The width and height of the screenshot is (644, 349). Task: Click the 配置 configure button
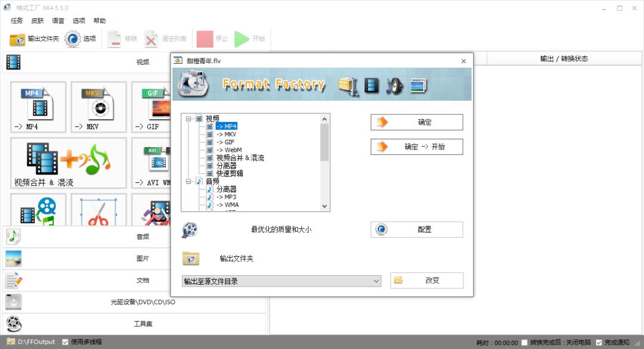[x=417, y=230]
